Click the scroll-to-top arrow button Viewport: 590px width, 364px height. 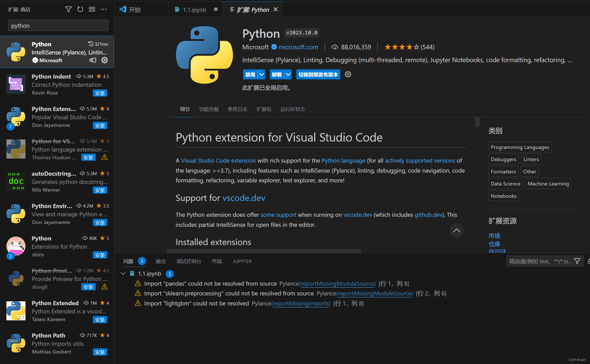(x=457, y=230)
